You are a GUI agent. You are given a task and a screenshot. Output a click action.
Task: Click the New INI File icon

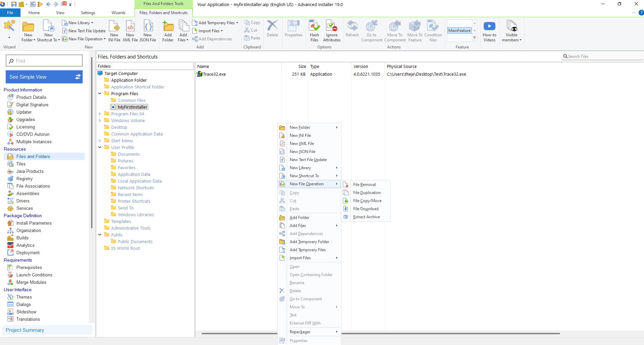114,31
